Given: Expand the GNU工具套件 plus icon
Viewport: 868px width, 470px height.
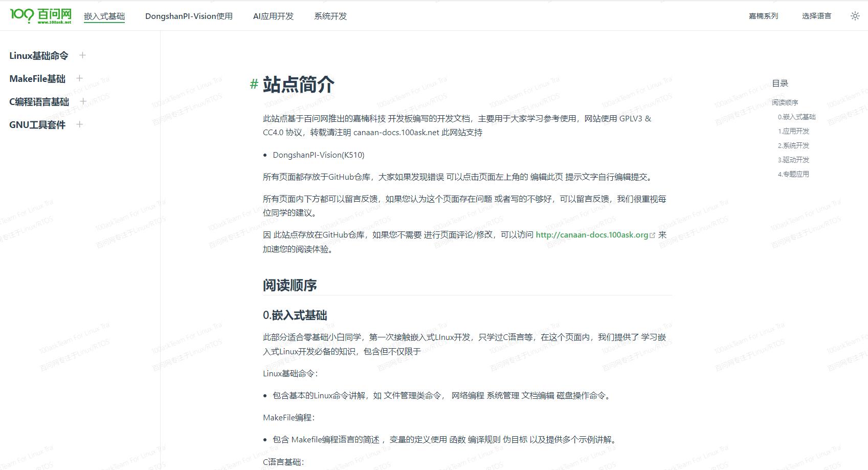Looking at the screenshot, I should pyautogui.click(x=79, y=124).
